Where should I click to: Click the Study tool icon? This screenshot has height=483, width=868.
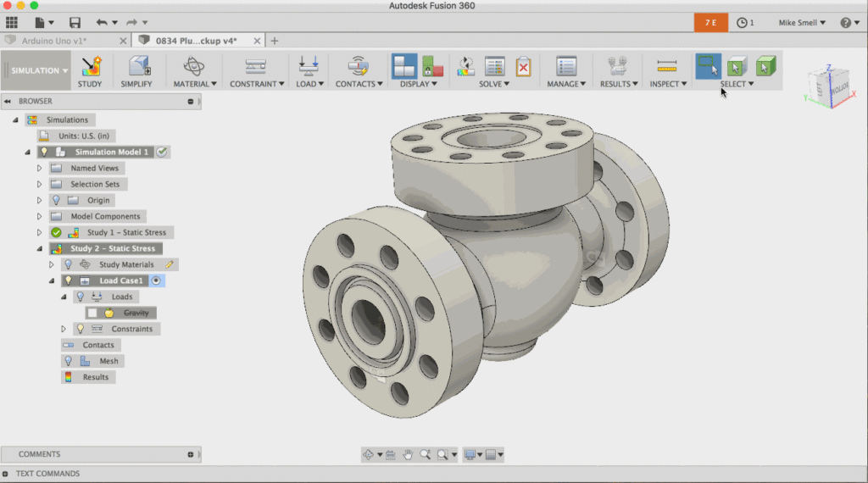pyautogui.click(x=90, y=67)
